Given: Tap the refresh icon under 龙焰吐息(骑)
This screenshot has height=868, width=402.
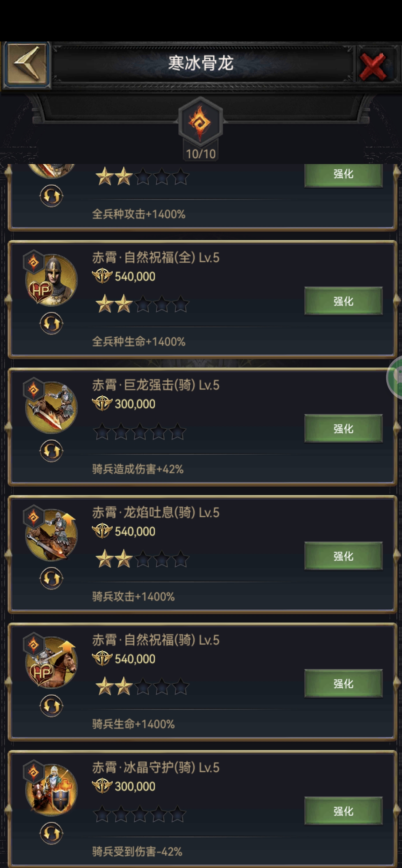Looking at the screenshot, I should tap(51, 579).
